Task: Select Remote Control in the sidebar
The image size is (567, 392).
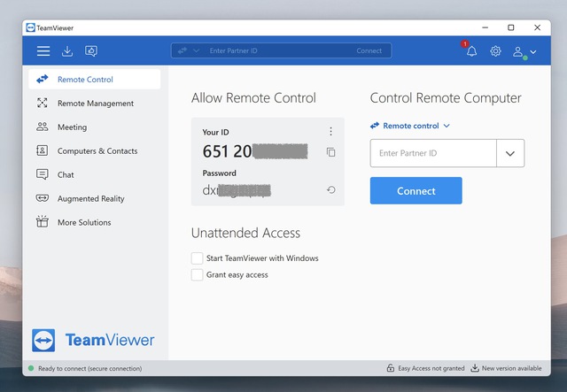Action: [95, 79]
